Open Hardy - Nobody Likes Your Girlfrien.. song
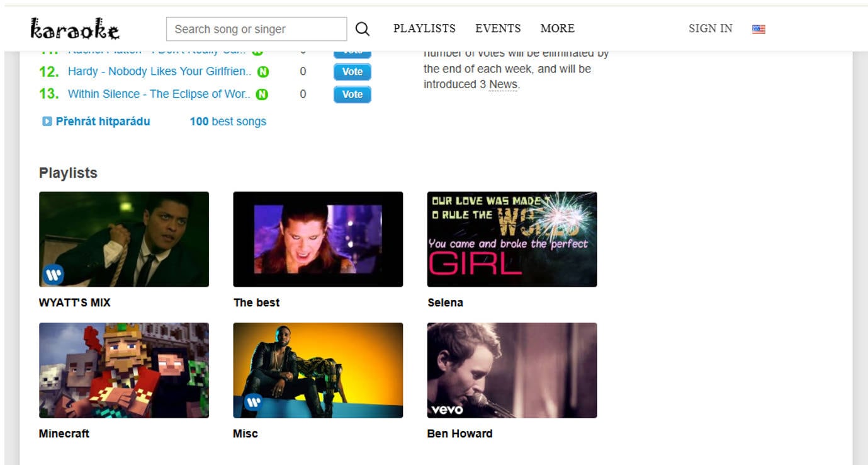Screen dimensions: 868x465 [x=160, y=71]
